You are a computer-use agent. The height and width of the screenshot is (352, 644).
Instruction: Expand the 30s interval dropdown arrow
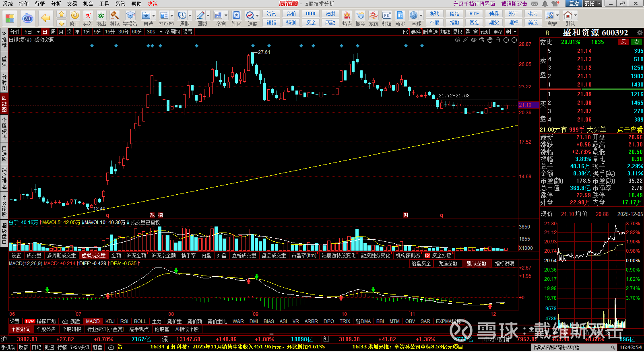(161, 32)
